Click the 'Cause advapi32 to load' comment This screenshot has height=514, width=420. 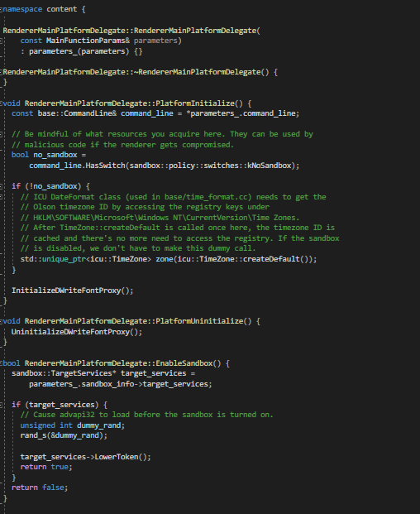(146, 415)
